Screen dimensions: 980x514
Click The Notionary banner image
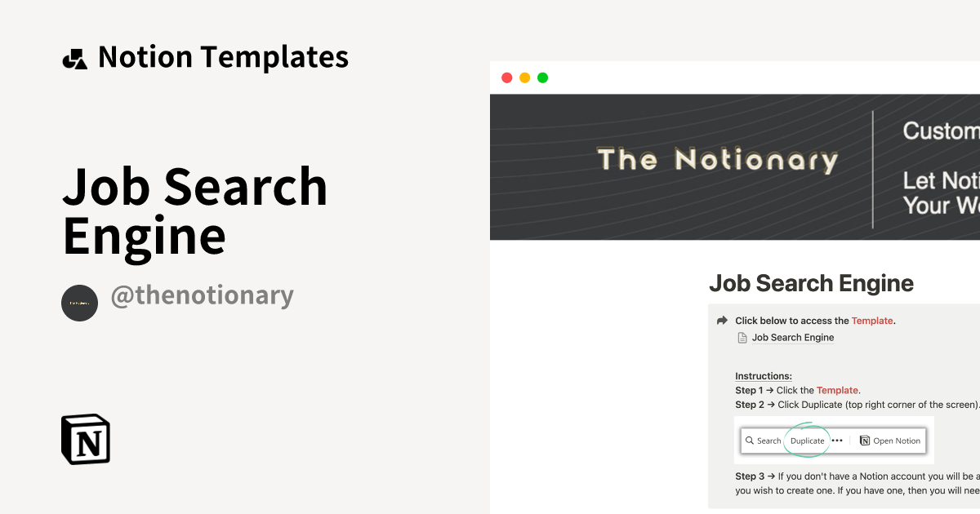point(717,160)
